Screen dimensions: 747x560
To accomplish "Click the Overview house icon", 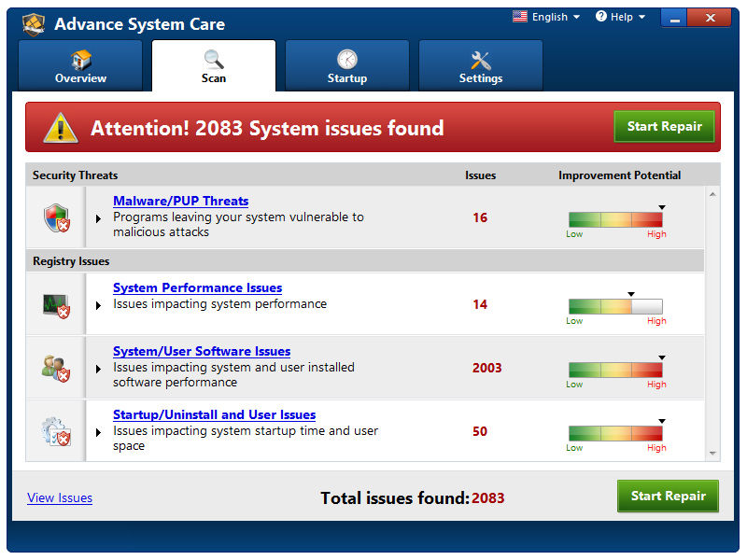I will click(x=81, y=60).
